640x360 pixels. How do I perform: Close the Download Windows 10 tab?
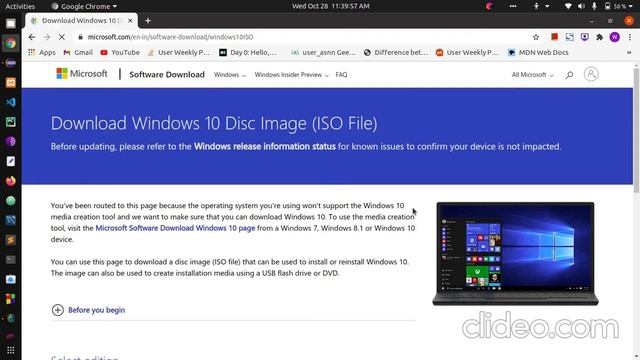pyautogui.click(x=130, y=20)
